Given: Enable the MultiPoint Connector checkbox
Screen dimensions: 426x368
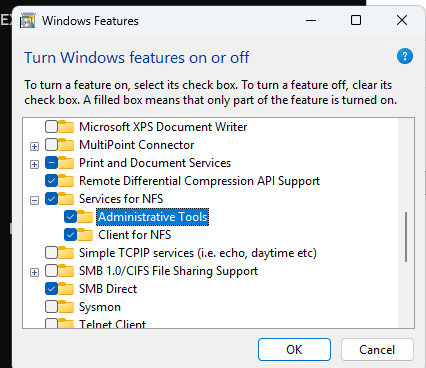Looking at the screenshot, I should click(x=51, y=145).
